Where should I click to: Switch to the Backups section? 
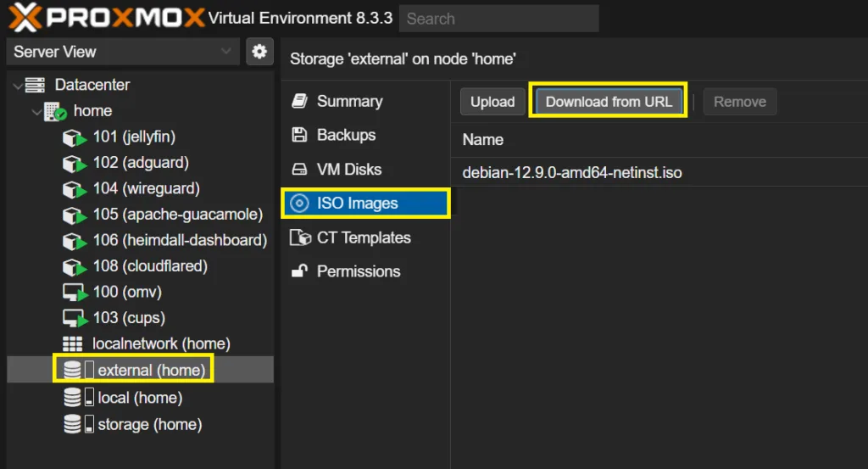pos(345,135)
